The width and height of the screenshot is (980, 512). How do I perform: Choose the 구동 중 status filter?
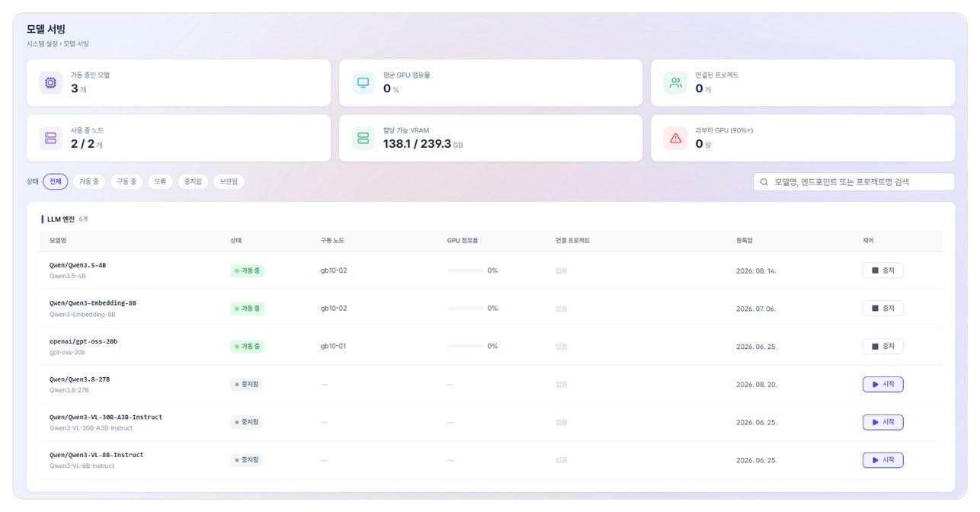click(127, 181)
